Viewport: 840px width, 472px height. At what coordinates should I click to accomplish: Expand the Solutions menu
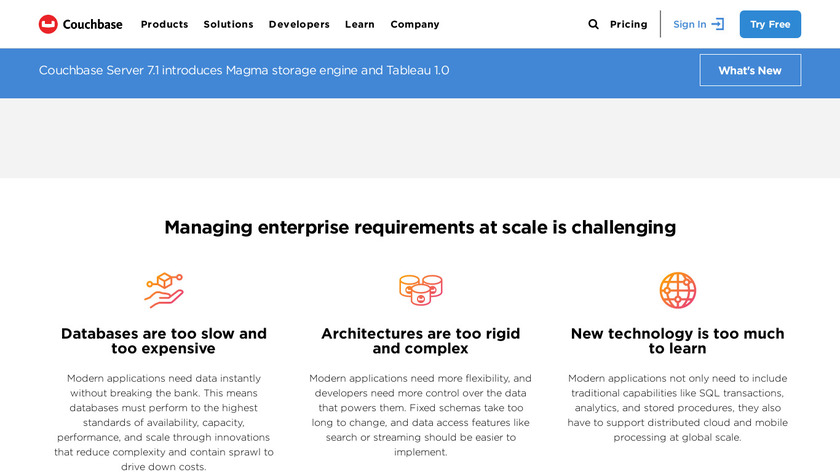click(228, 24)
